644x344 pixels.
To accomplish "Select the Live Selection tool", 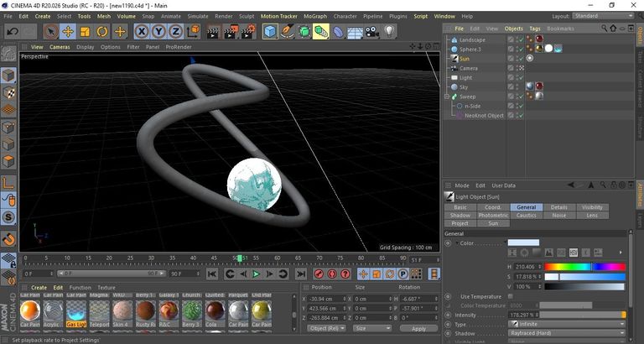I will [x=50, y=32].
